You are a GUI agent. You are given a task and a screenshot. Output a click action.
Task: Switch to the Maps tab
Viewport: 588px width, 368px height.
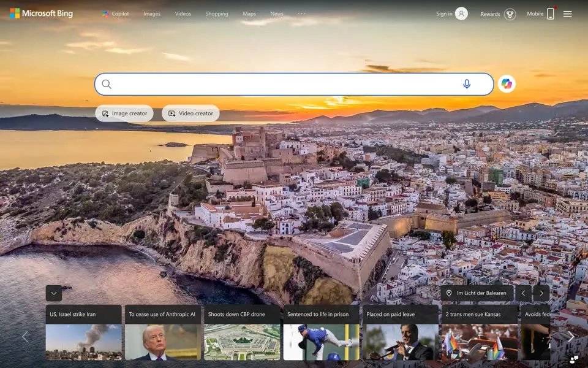pyautogui.click(x=249, y=14)
